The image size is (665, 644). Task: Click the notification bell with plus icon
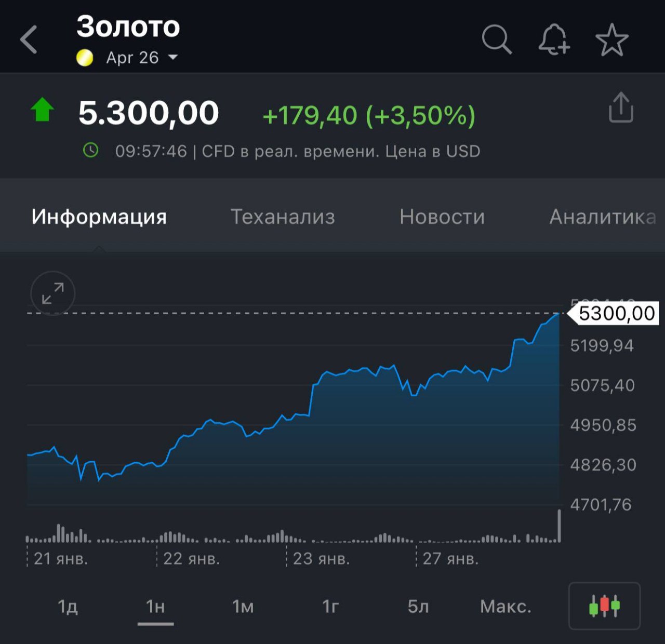pyautogui.click(x=555, y=39)
